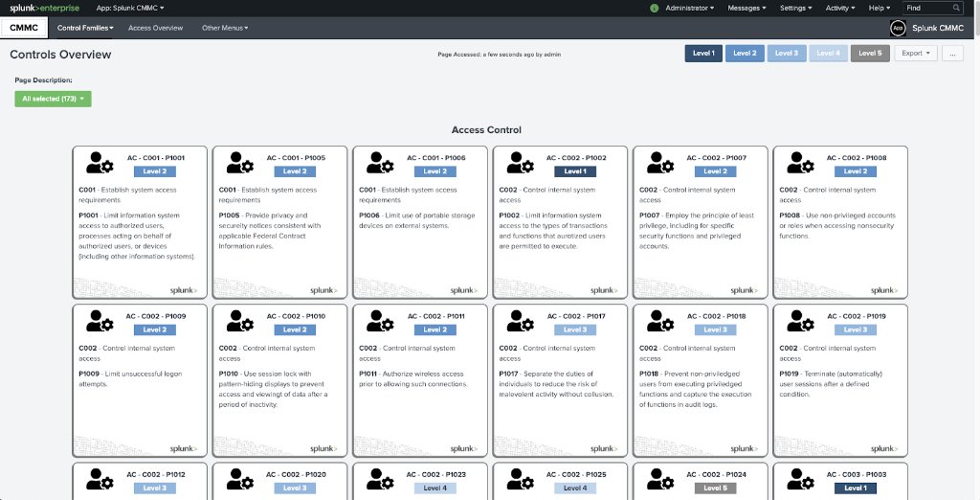Click user-gear icon on AC - C002 - P1017 card

(x=520, y=321)
